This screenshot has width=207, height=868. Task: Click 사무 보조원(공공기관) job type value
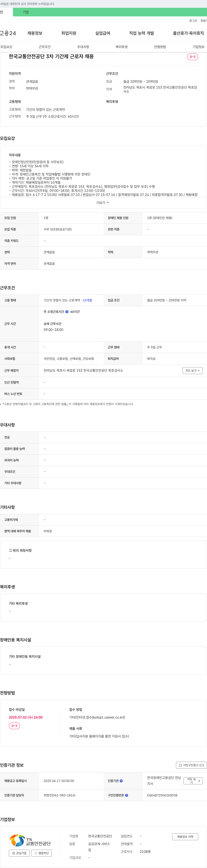pos(58,229)
